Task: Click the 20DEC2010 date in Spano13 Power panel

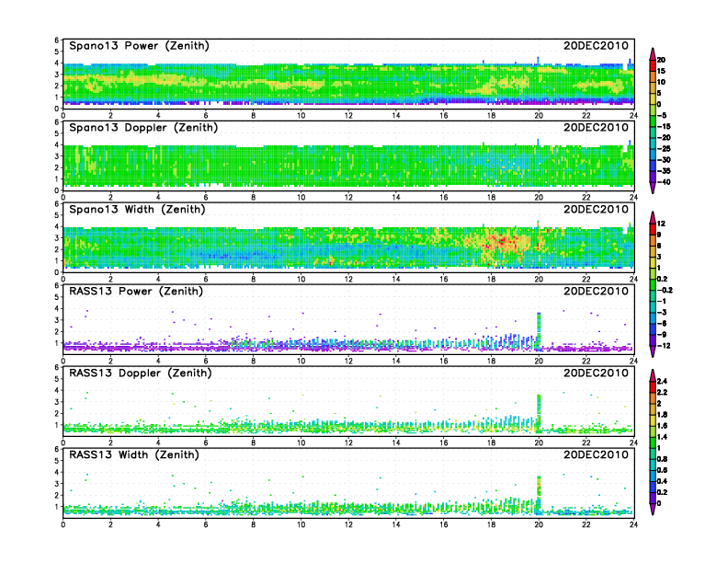Action: 596,45
